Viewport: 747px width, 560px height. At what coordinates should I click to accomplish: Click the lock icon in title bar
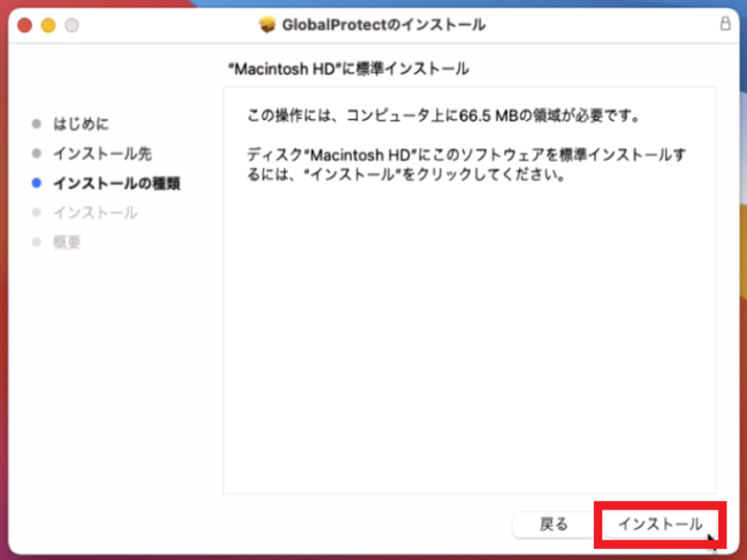pyautogui.click(x=726, y=23)
